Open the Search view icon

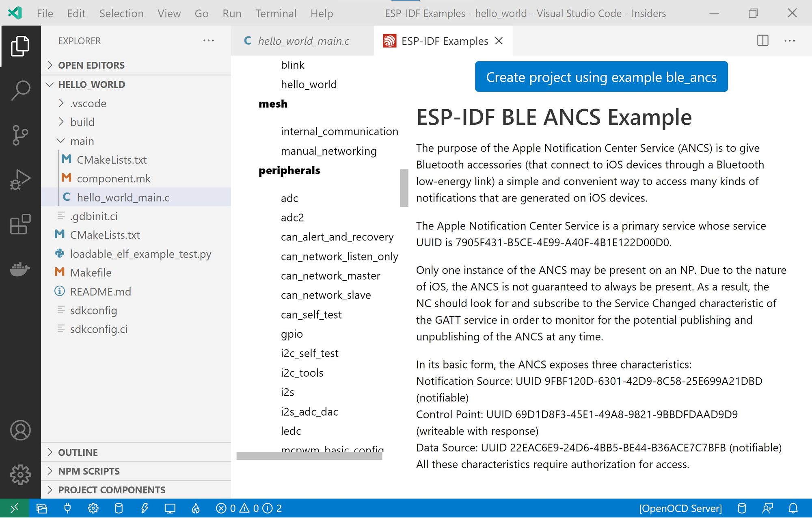tap(20, 90)
